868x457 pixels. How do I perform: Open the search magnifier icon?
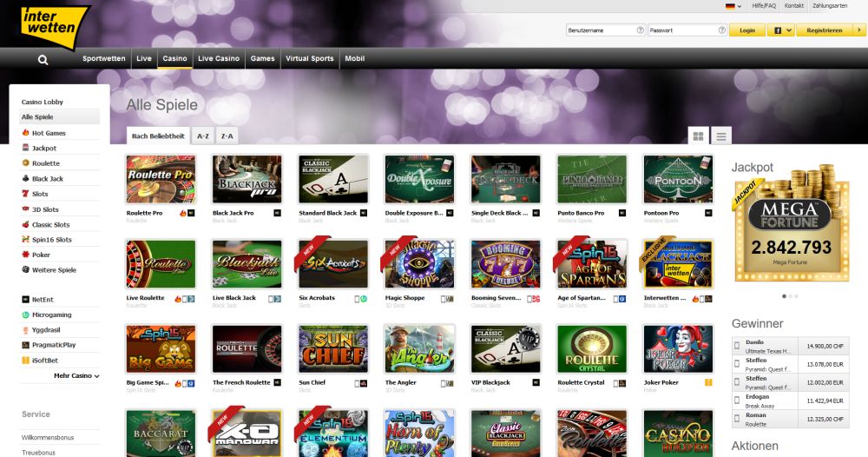(43, 60)
